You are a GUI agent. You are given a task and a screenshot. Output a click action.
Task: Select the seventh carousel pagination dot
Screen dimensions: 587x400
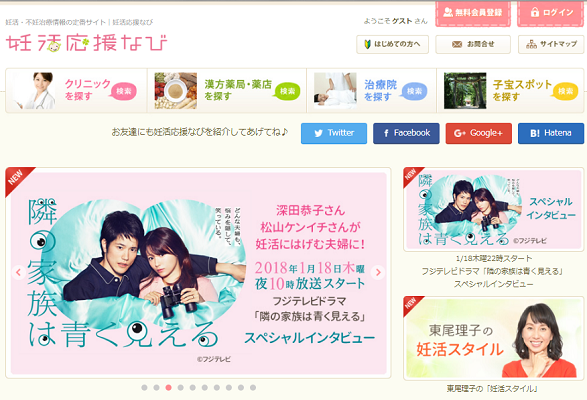point(217,388)
